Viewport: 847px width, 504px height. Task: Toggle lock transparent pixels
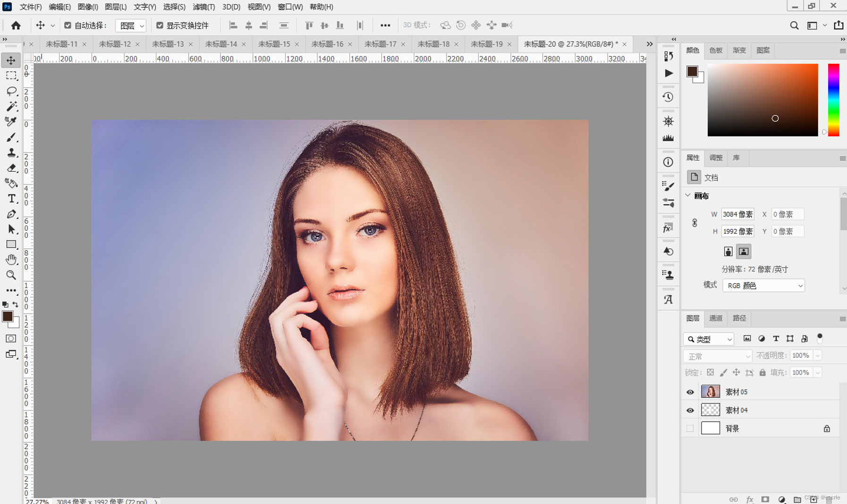point(710,373)
